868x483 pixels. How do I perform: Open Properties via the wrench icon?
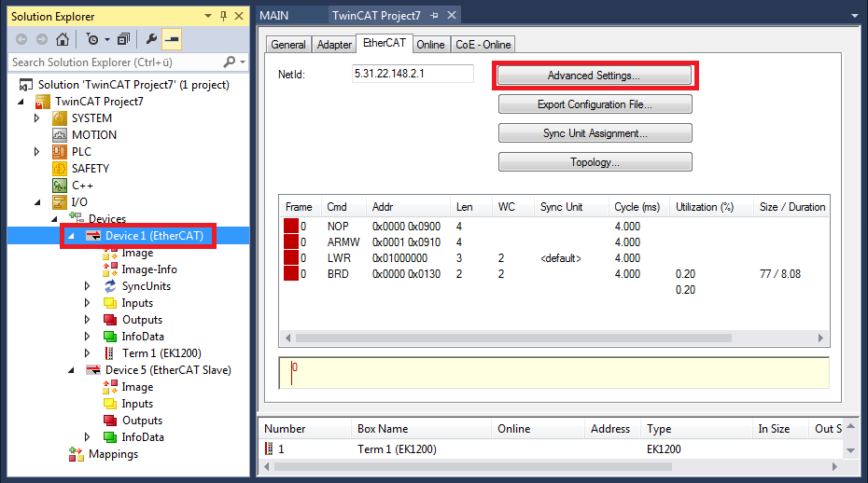(x=150, y=39)
